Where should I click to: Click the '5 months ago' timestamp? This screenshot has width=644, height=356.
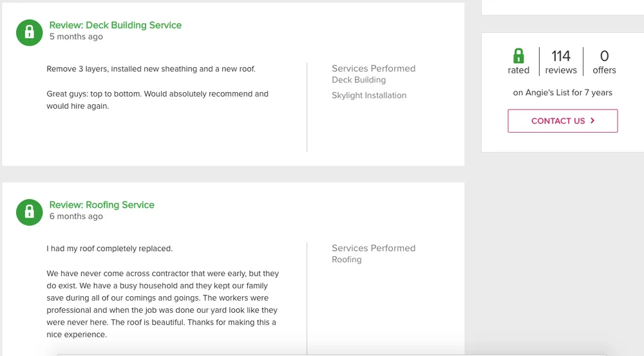click(76, 37)
